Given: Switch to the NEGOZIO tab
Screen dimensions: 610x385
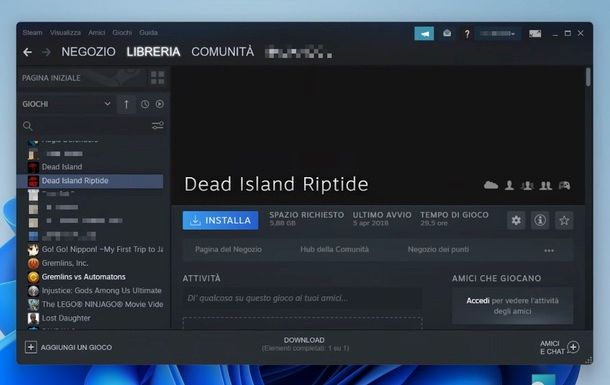Looking at the screenshot, I should click(x=88, y=52).
